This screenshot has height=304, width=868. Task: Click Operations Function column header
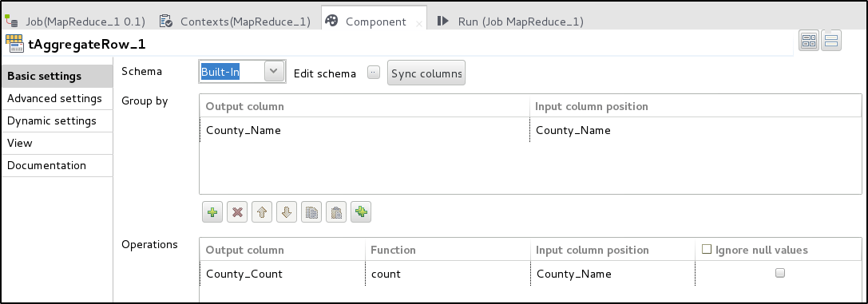(x=447, y=250)
